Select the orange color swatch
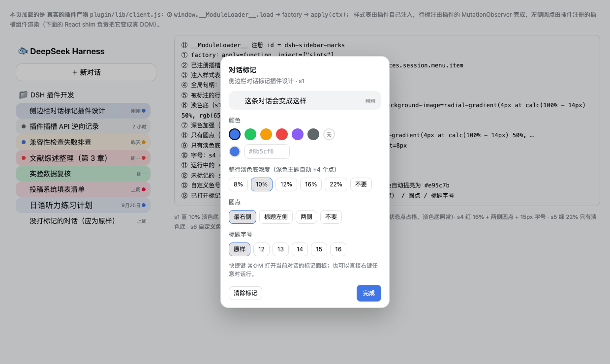This screenshot has width=610, height=364. pyautogui.click(x=266, y=134)
